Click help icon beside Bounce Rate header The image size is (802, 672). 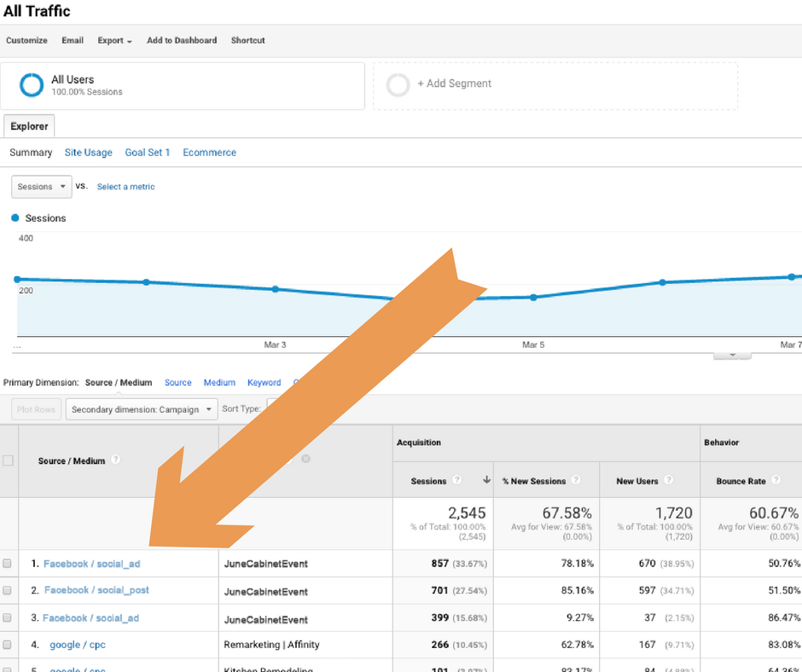(x=777, y=481)
